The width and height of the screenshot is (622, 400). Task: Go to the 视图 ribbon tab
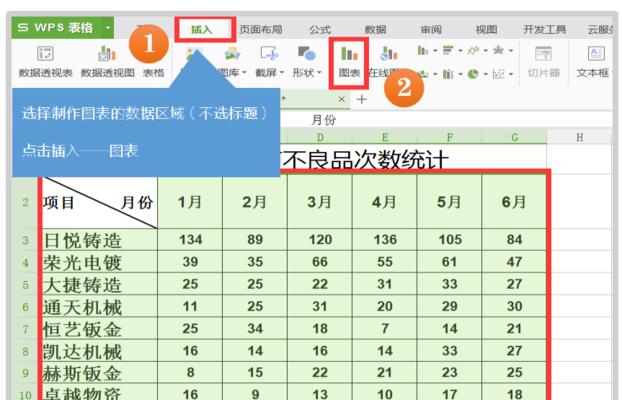486,29
